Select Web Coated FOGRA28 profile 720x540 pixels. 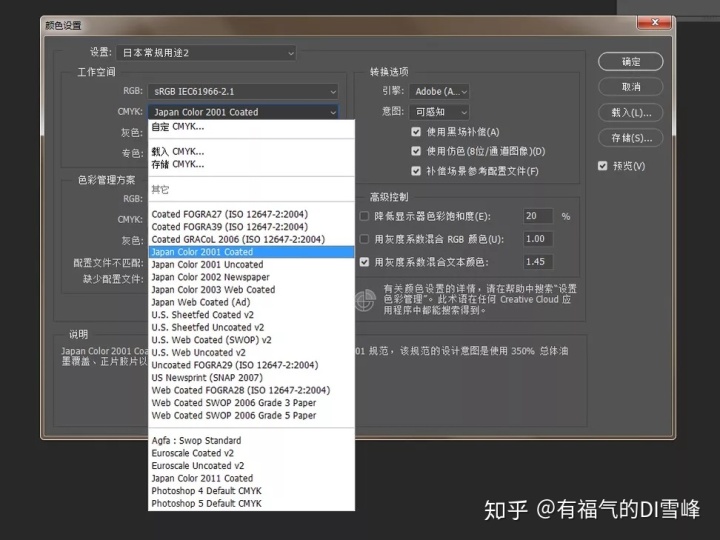tap(251, 390)
